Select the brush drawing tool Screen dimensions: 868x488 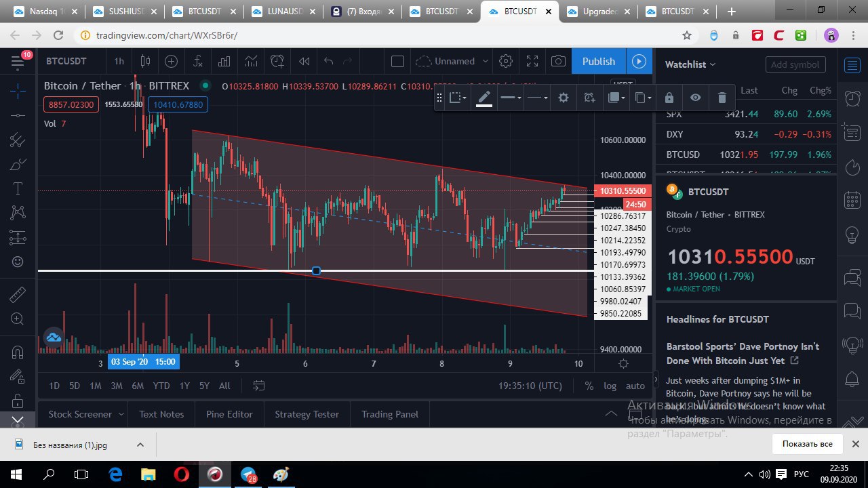tap(18, 165)
